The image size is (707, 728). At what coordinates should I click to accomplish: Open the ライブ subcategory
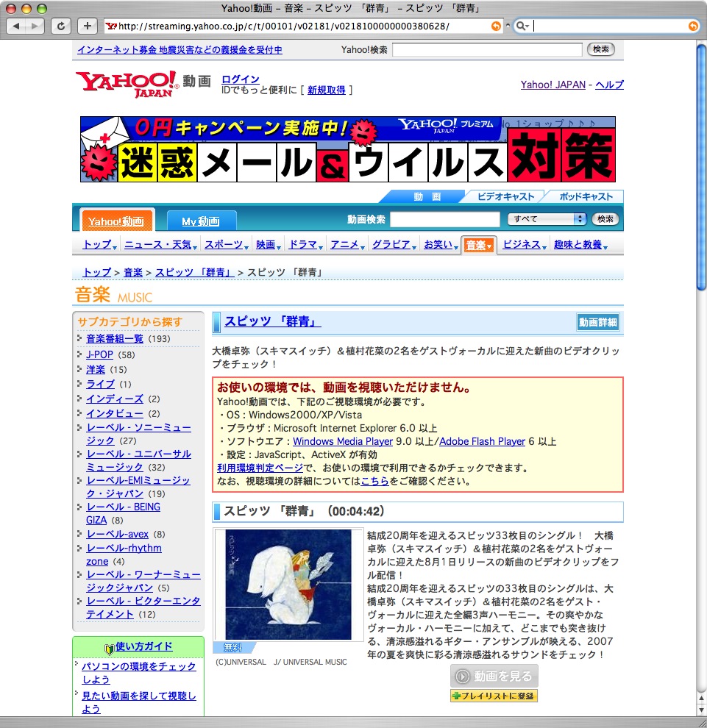pos(100,384)
